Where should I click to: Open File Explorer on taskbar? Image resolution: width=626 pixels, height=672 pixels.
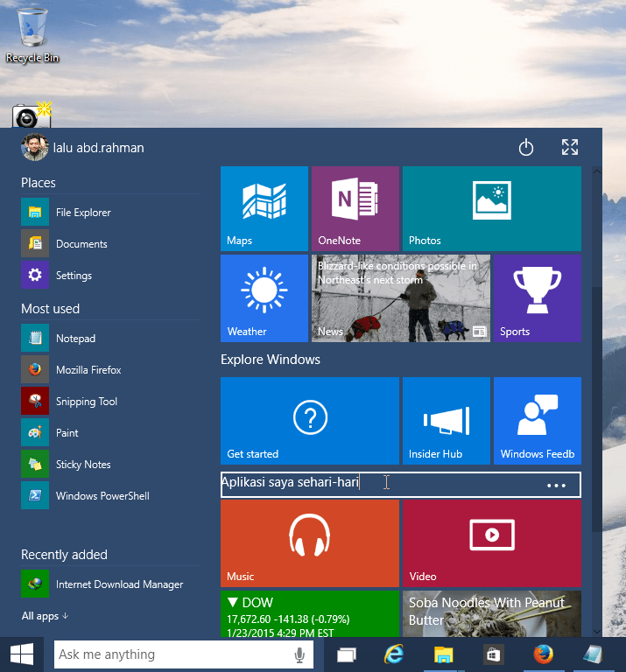pos(443,654)
